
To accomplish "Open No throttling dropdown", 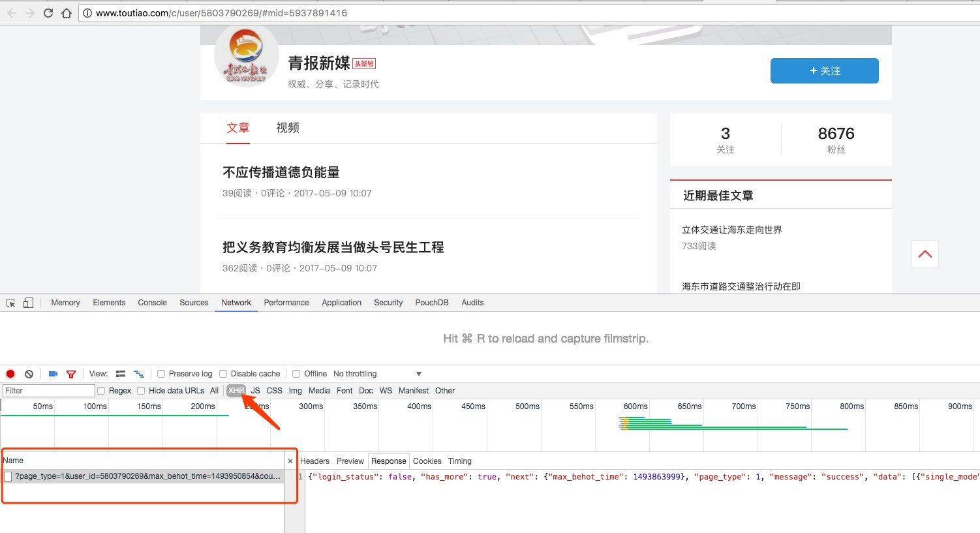I will (x=377, y=374).
